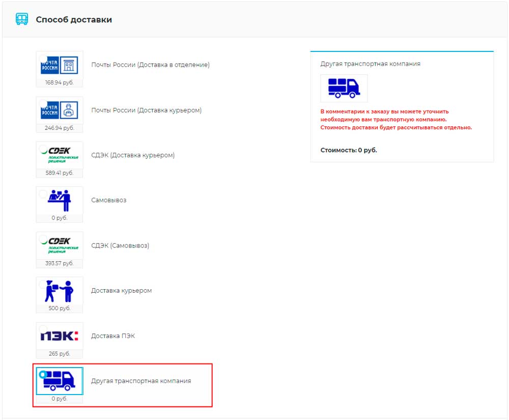The image size is (509, 420).
Task: Click the CDEK logo for Самовывоз option
Action: [x=60, y=245]
